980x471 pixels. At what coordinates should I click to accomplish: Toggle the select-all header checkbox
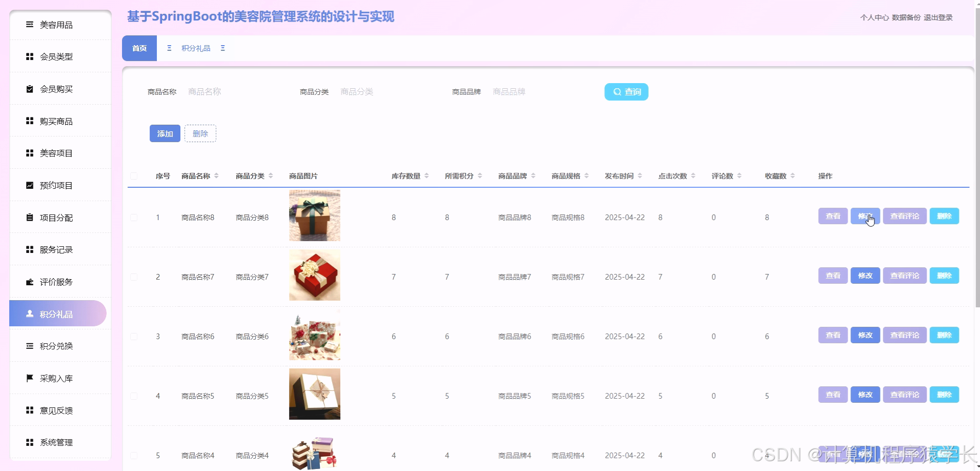[134, 176]
